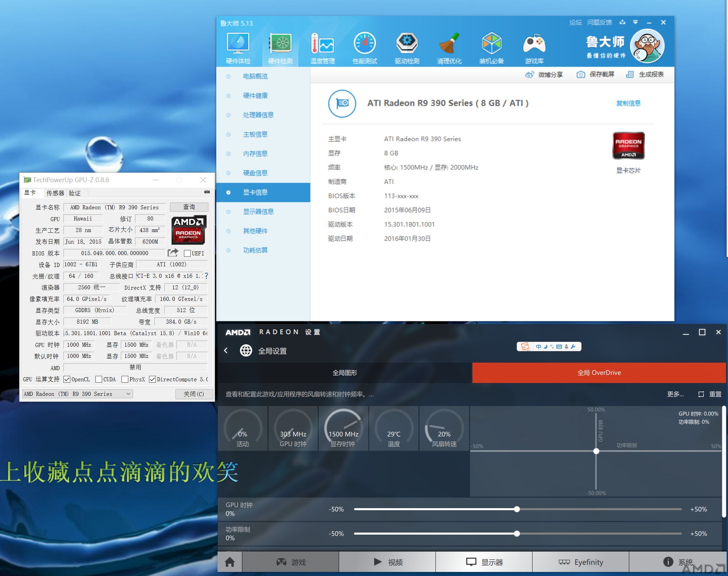Select the 硬件检测 hardware detection icon

[x=280, y=48]
